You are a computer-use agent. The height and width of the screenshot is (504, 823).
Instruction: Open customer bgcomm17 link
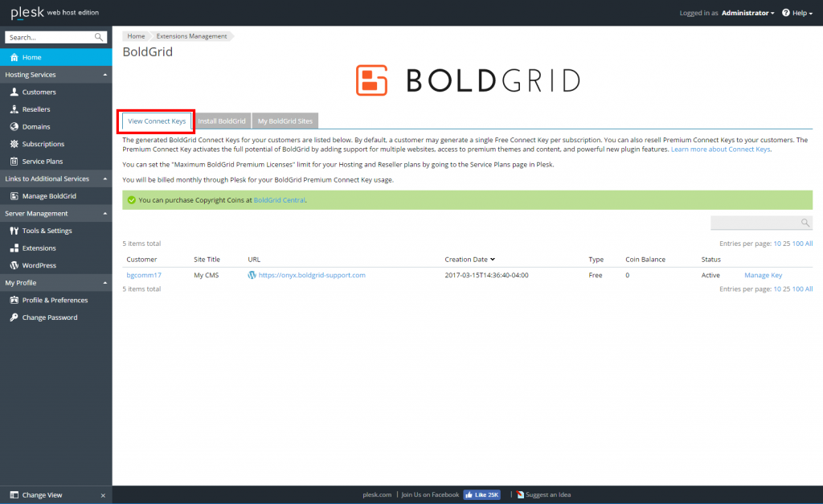click(144, 275)
